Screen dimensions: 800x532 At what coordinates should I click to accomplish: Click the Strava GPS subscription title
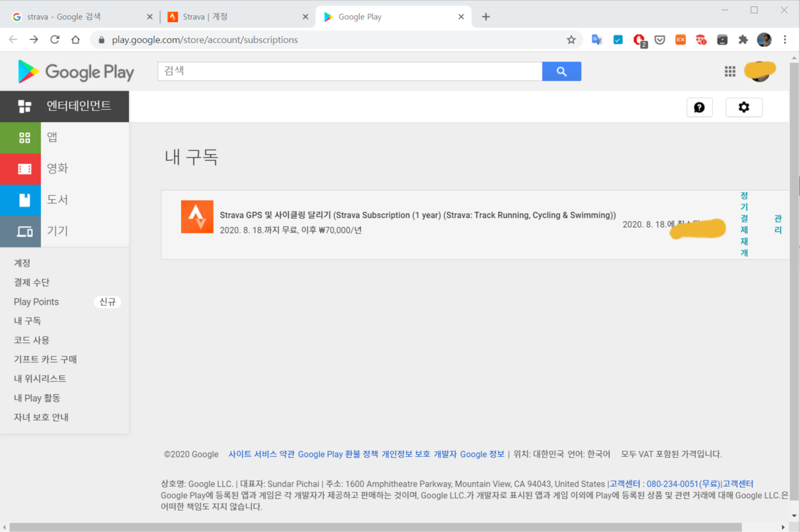[417, 215]
